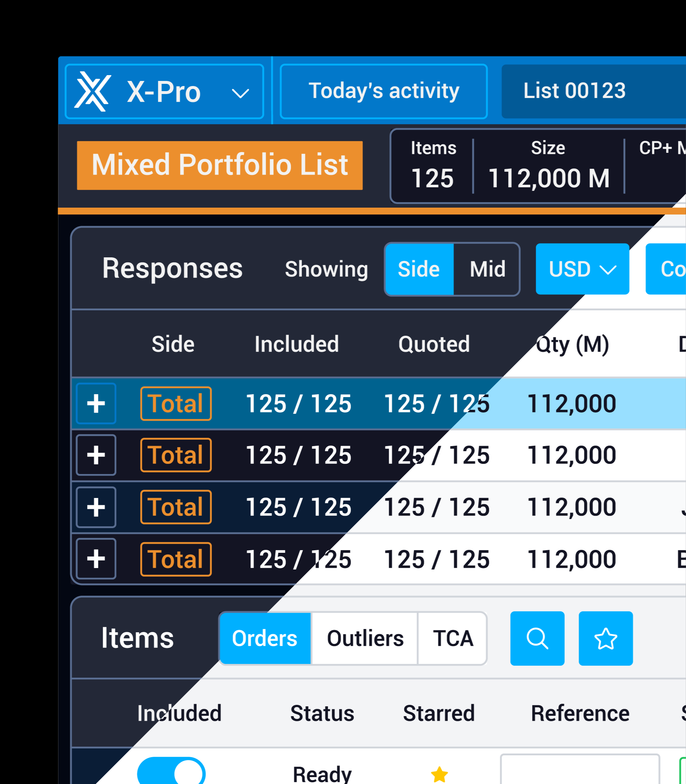Click the X-Pro logo icon
686x784 pixels.
point(93,91)
